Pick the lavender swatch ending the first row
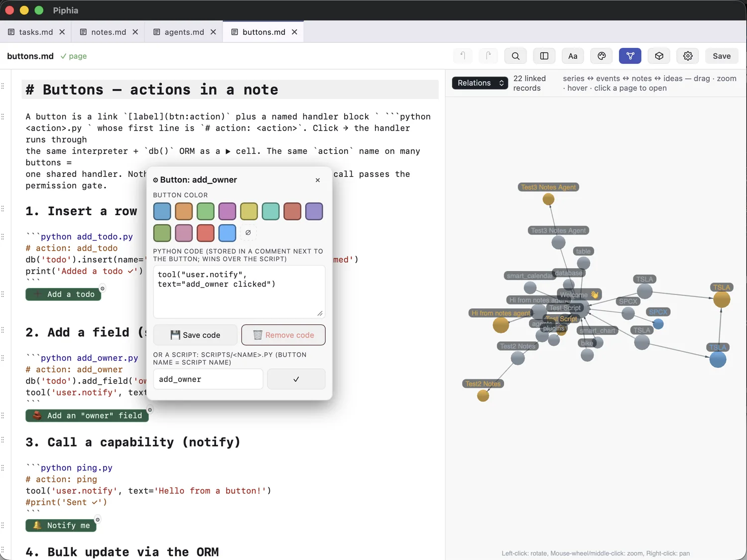 pos(314,211)
